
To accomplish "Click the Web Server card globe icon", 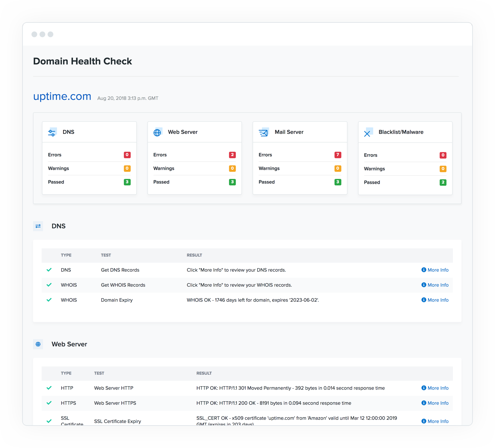I will 157,132.
